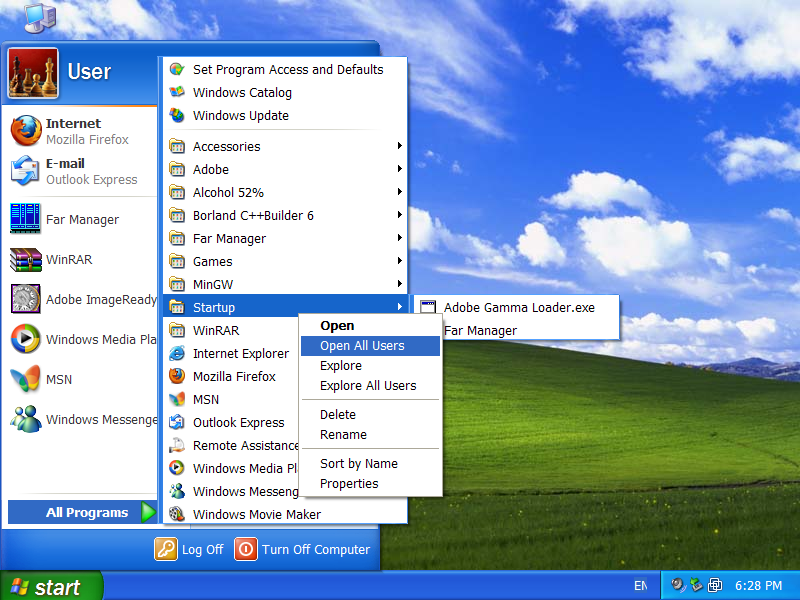Click the Adobe Gamma Loader.exe icon
The image size is (800, 600).
(x=428, y=307)
